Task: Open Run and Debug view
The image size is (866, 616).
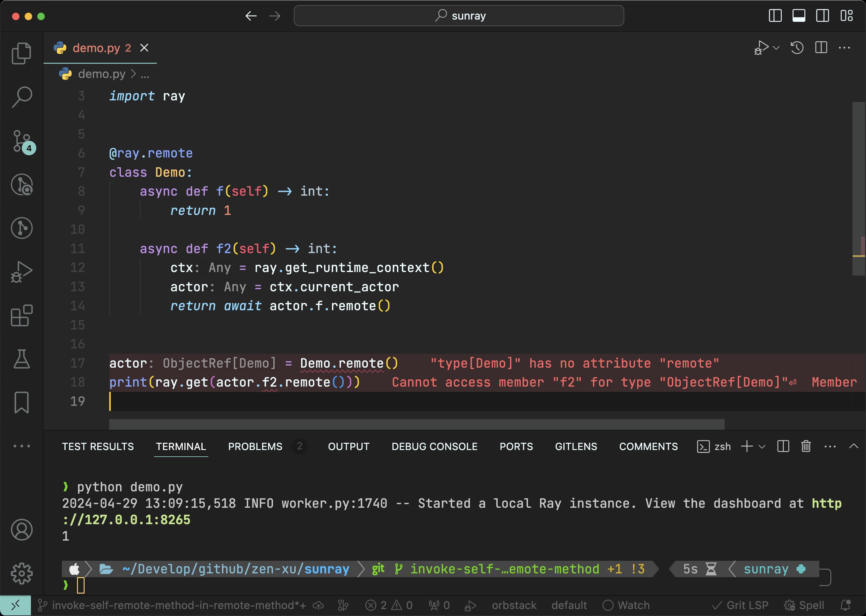Action: pyautogui.click(x=21, y=272)
